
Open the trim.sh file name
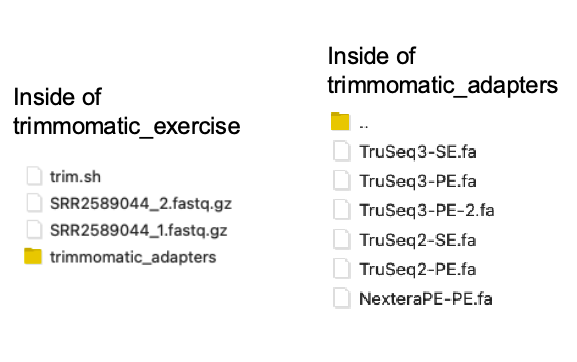click(75, 177)
